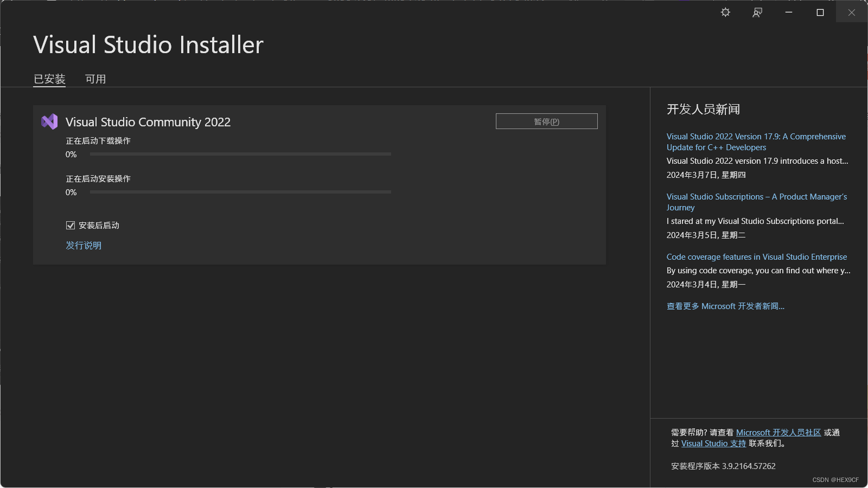This screenshot has width=868, height=488.
Task: Open Visual Studio Subscriptions Product Manager's Journey article
Action: click(x=756, y=202)
